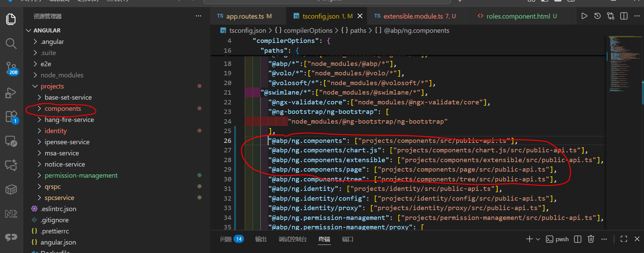Maximize the terminal panel size

tap(624, 239)
